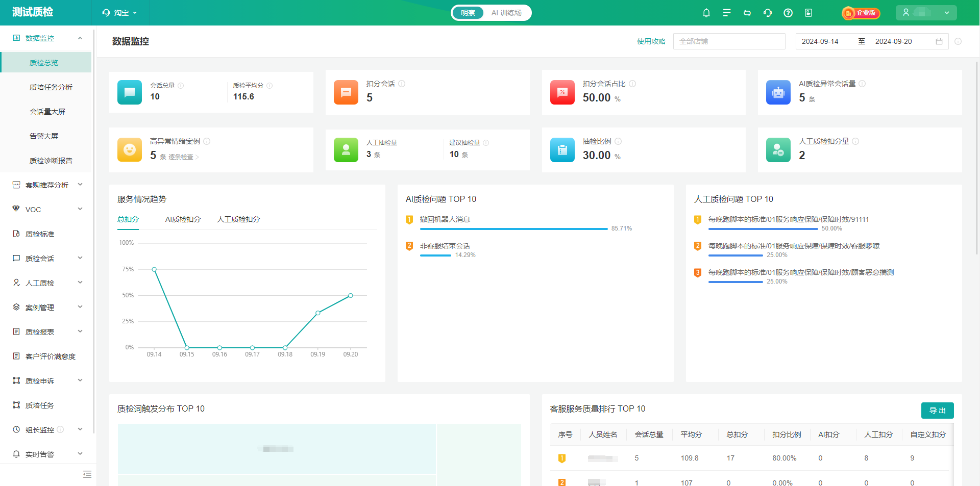
Task: Open the notification bell icon
Action: coord(706,13)
